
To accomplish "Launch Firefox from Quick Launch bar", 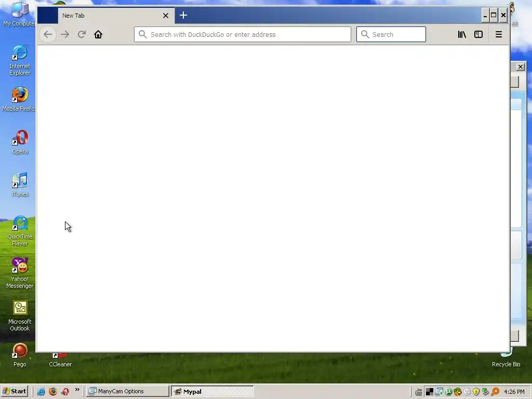I will [53, 392].
